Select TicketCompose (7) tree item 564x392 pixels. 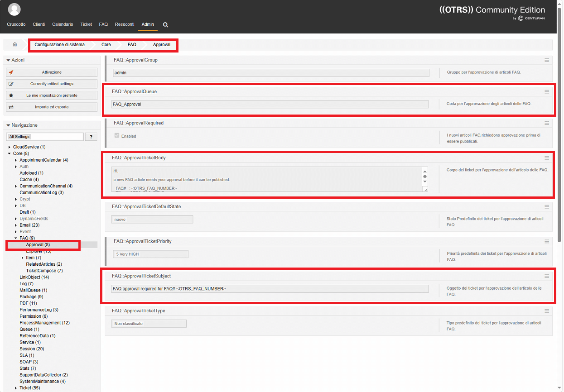[44, 271]
